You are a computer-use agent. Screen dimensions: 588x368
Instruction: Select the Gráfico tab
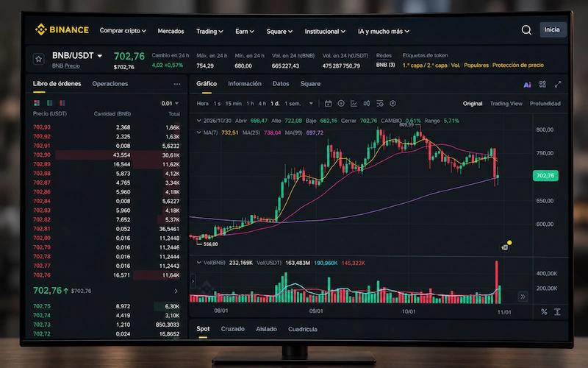[x=207, y=84]
